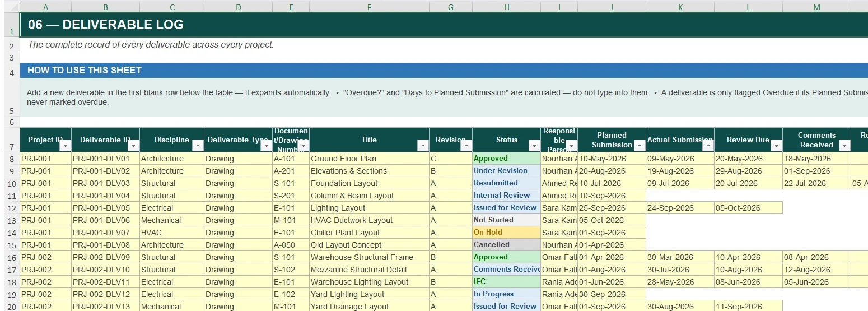The height and width of the screenshot is (311, 868).
Task: Click the 'In Progress' status cell
Action: pyautogui.click(x=507, y=294)
